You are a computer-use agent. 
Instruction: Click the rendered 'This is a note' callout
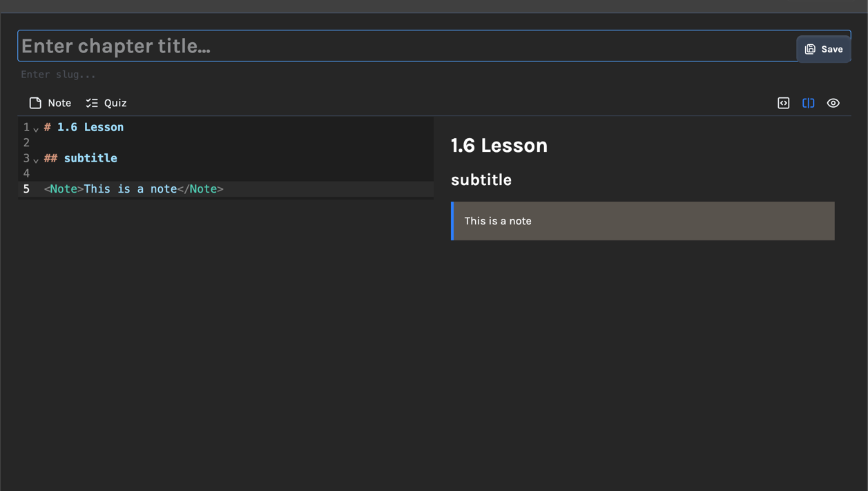(642, 221)
